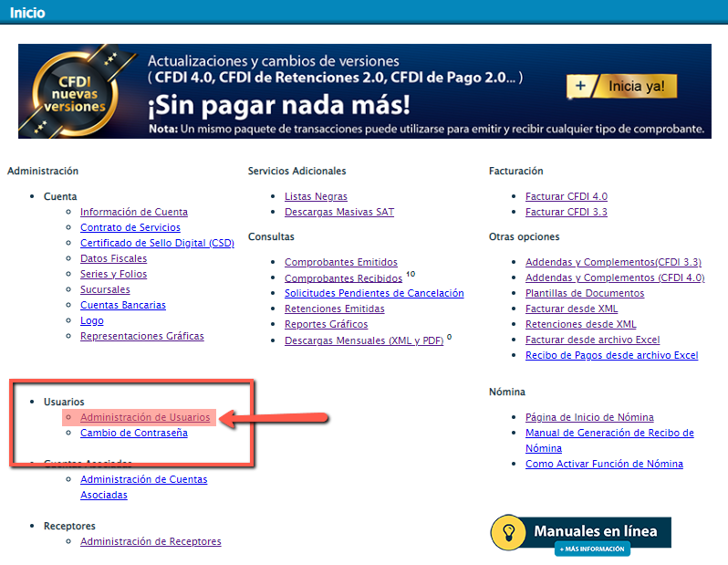Open Manual de Generación de Recibo de Nómina
This screenshot has width=728, height=565.
coord(609,441)
